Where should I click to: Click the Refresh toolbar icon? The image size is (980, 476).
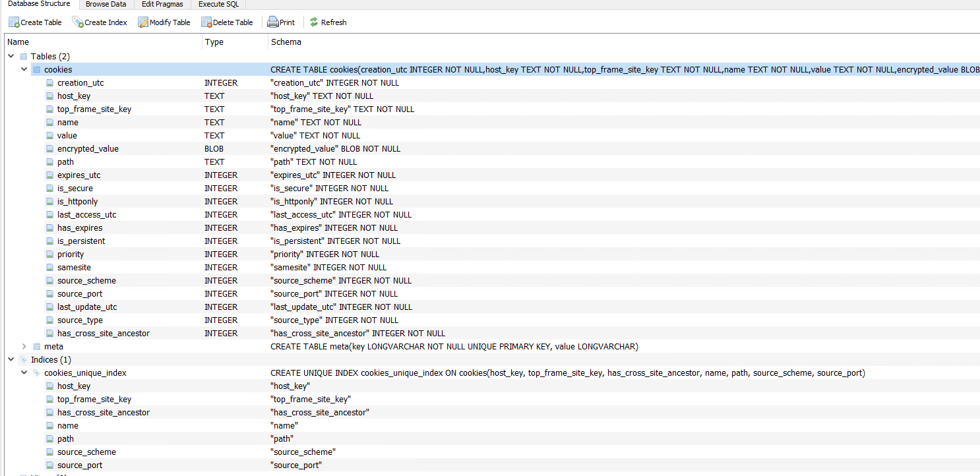pos(314,22)
